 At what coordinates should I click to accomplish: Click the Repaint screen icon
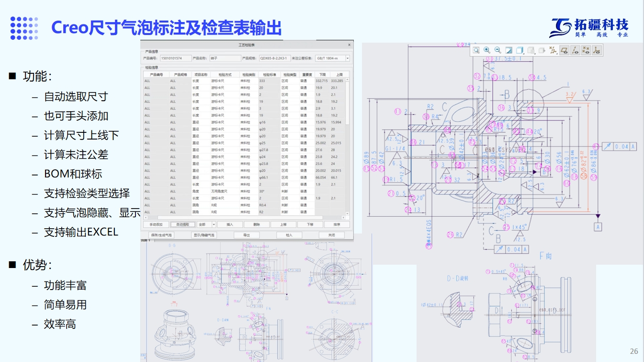(x=509, y=50)
